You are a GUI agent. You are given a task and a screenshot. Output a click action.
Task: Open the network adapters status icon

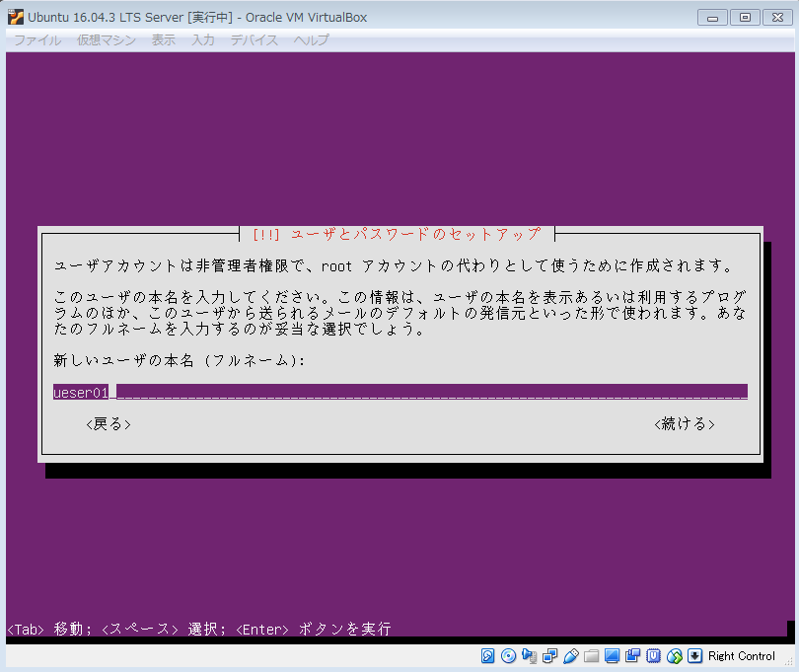[x=550, y=656]
